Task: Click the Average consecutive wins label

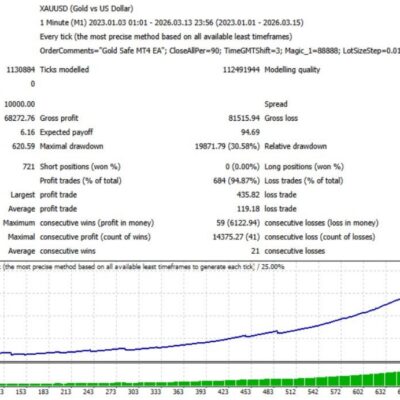Action: (x=52, y=251)
